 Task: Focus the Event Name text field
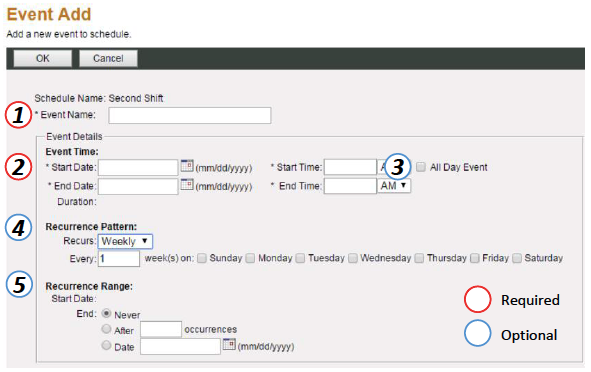pyautogui.click(x=190, y=115)
